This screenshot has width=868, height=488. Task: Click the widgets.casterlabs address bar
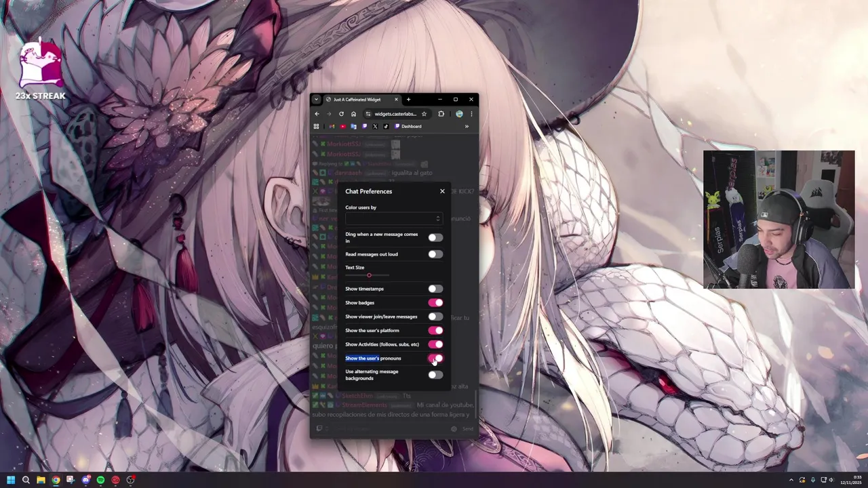click(395, 114)
